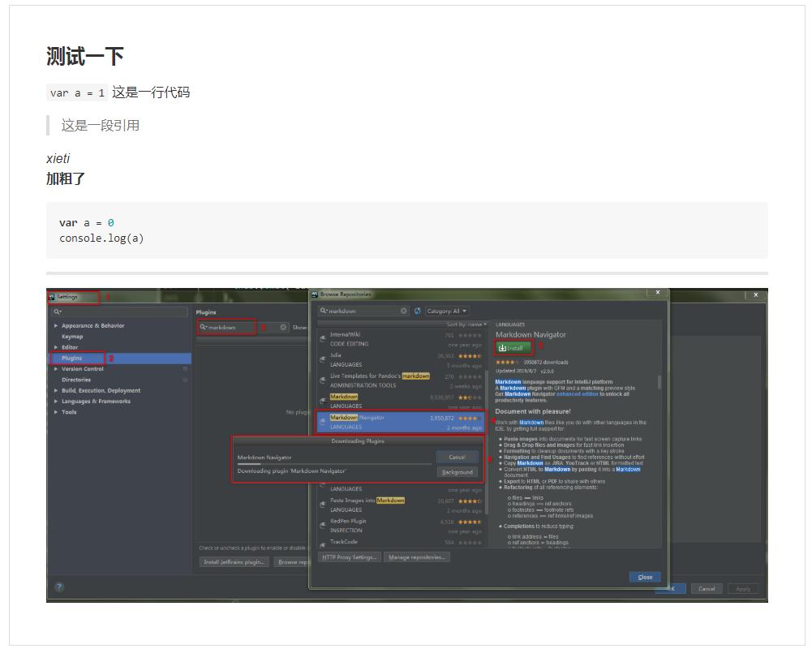
Task: Clear the markdown search in Browse Repositories
Action: coord(404,311)
